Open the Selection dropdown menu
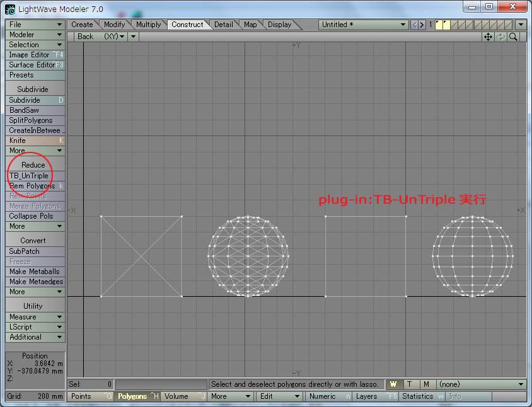The height and width of the screenshot is (407, 532). pos(35,45)
